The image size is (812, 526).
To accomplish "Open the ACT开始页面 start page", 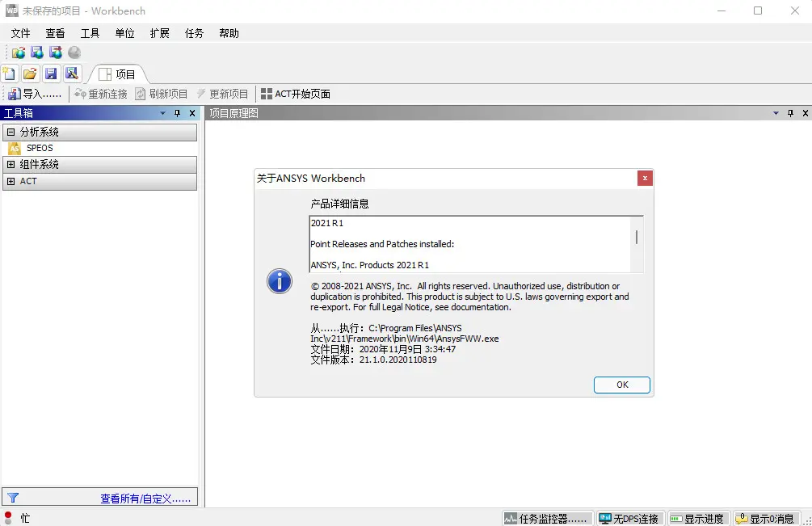I will (x=296, y=94).
